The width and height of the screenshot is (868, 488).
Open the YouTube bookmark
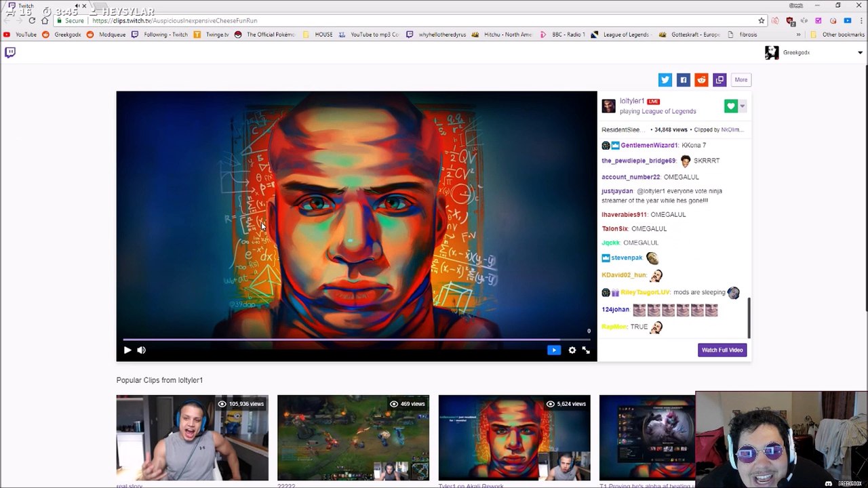pyautogui.click(x=20, y=35)
